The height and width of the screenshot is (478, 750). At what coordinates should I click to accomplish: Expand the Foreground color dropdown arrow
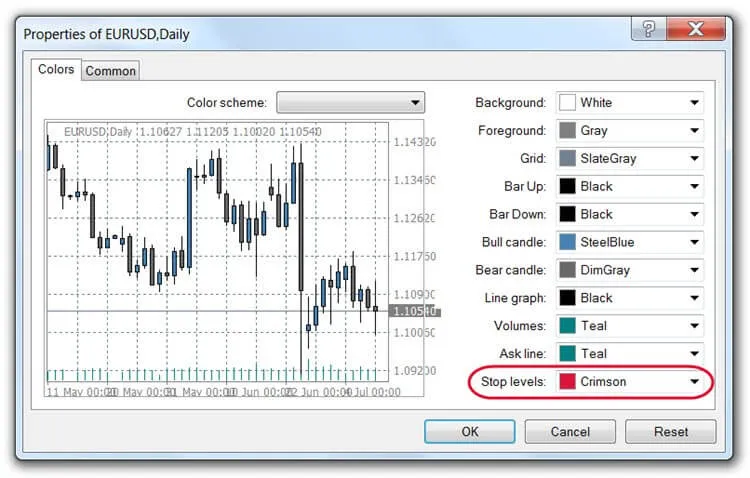click(694, 130)
